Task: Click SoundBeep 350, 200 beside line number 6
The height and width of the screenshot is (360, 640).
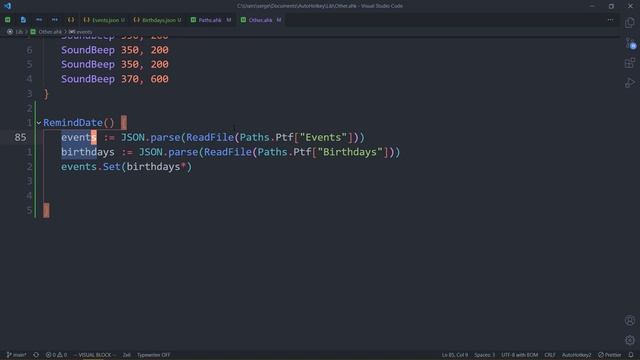Action: [115, 50]
